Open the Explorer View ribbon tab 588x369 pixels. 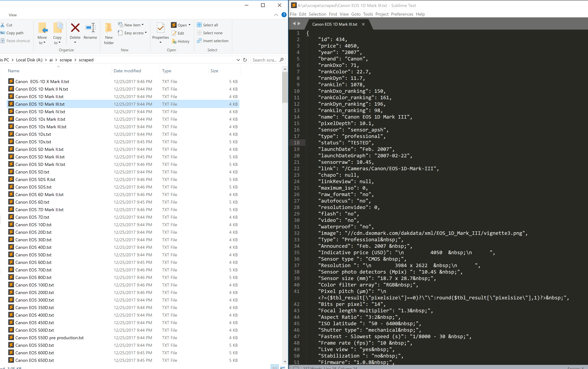point(13,15)
